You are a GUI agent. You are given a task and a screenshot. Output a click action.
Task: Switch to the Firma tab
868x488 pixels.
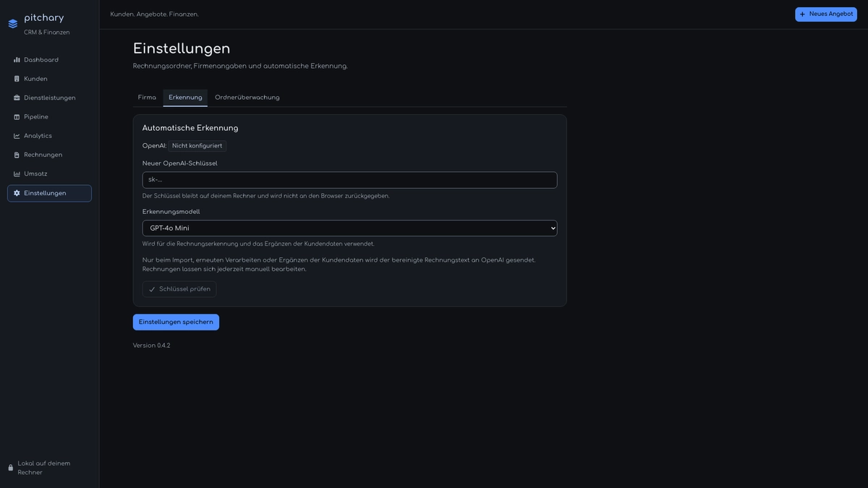pos(147,98)
